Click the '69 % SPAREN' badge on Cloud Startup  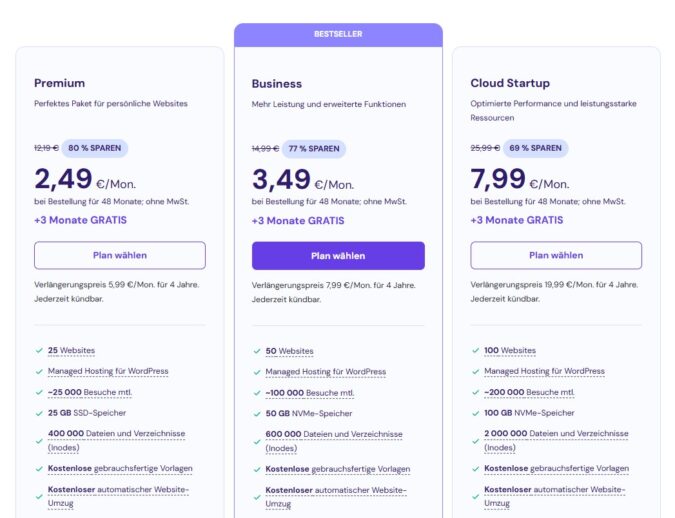coord(536,148)
